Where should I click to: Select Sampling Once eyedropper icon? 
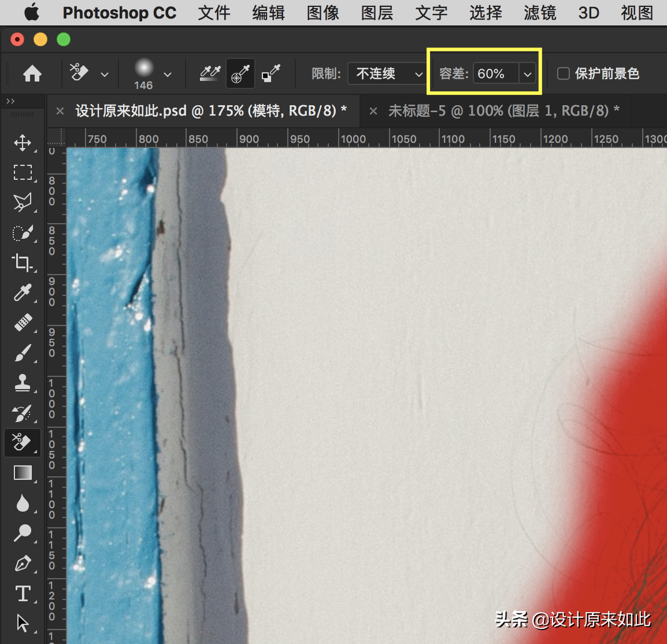click(240, 73)
